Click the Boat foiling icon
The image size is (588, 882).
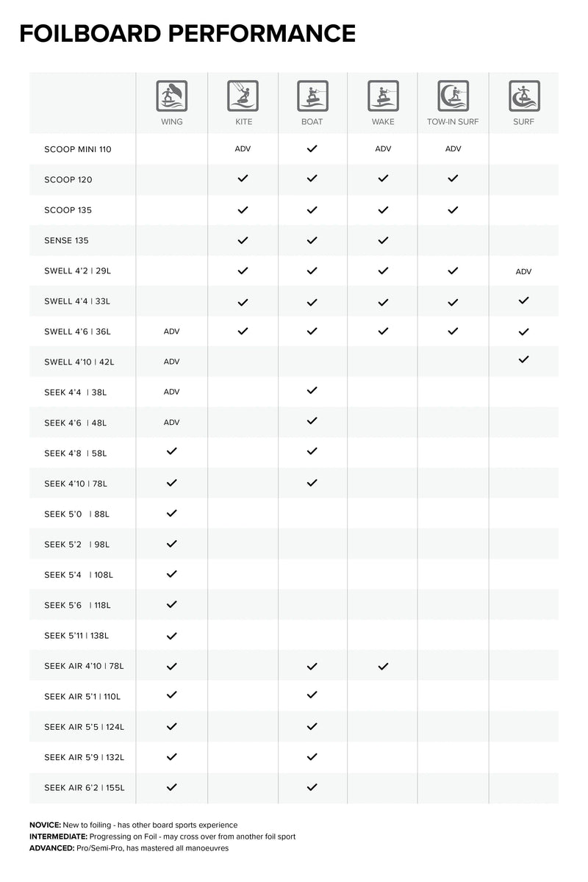click(x=312, y=96)
